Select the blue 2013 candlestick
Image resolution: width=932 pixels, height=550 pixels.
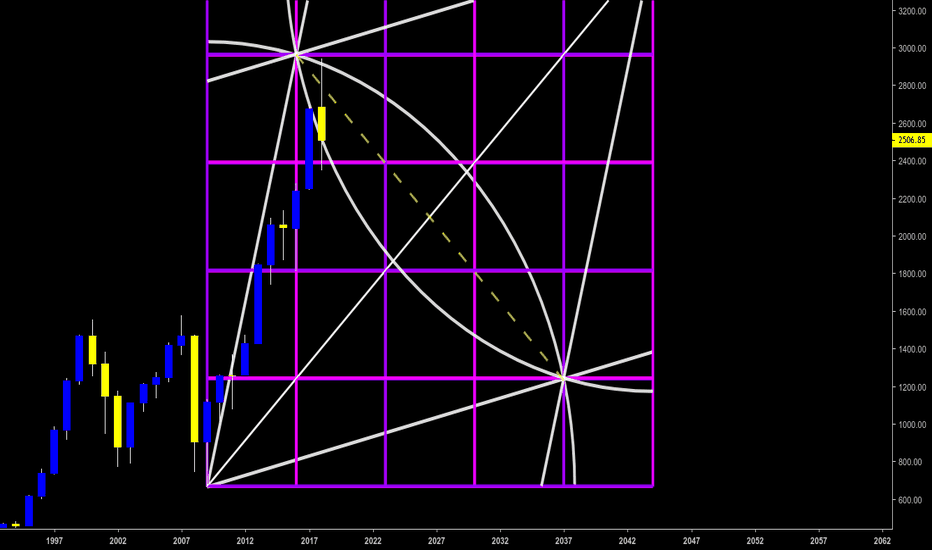click(x=258, y=304)
